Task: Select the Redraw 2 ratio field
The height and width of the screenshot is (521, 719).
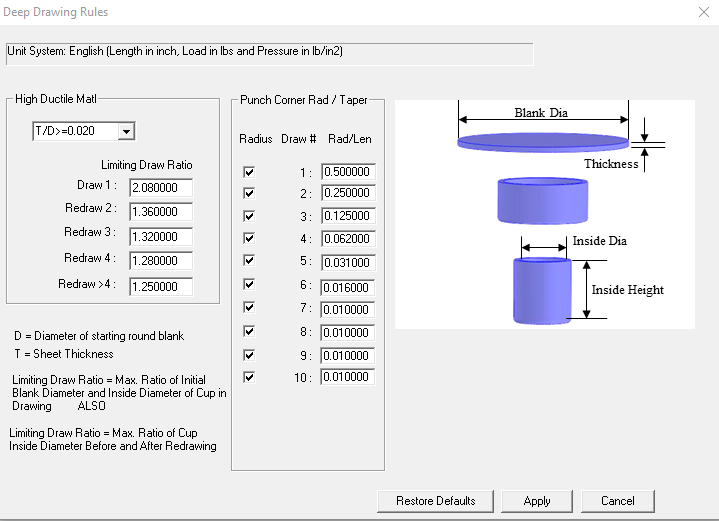Action: [x=161, y=212]
